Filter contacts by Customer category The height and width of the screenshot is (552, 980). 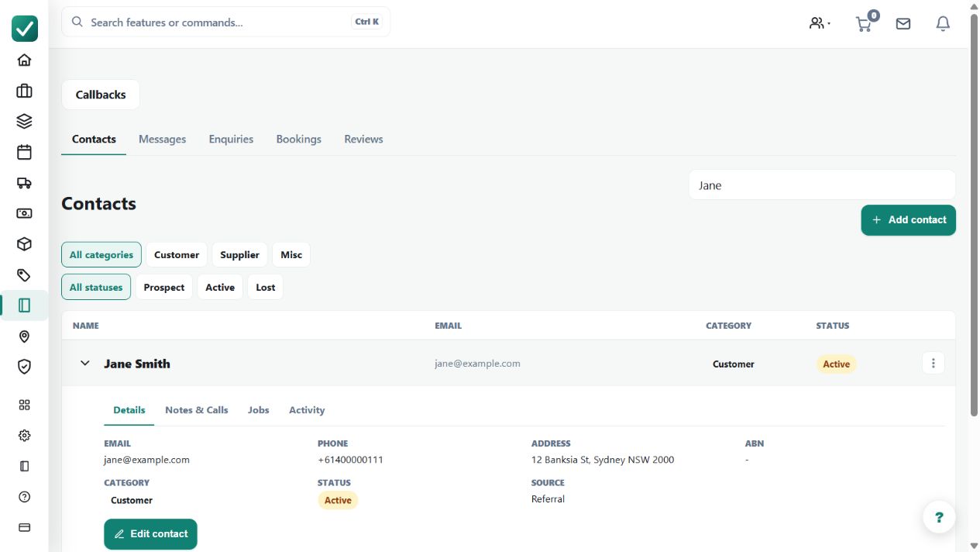tap(177, 254)
